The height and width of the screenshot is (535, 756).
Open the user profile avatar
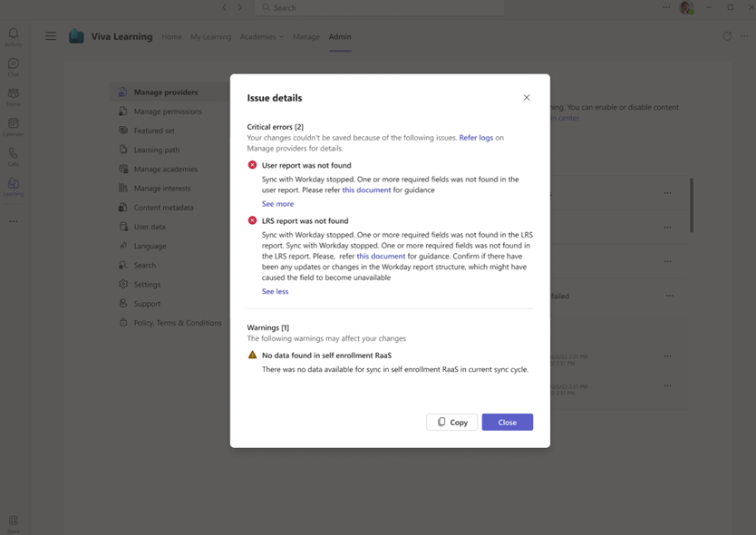686,8
